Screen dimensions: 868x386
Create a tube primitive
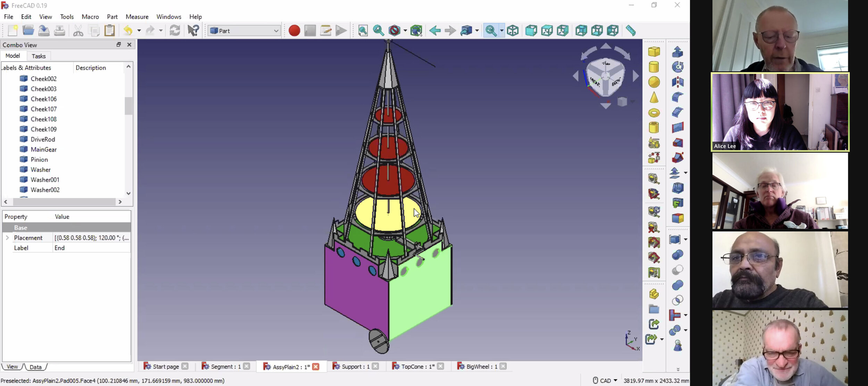pyautogui.click(x=654, y=128)
